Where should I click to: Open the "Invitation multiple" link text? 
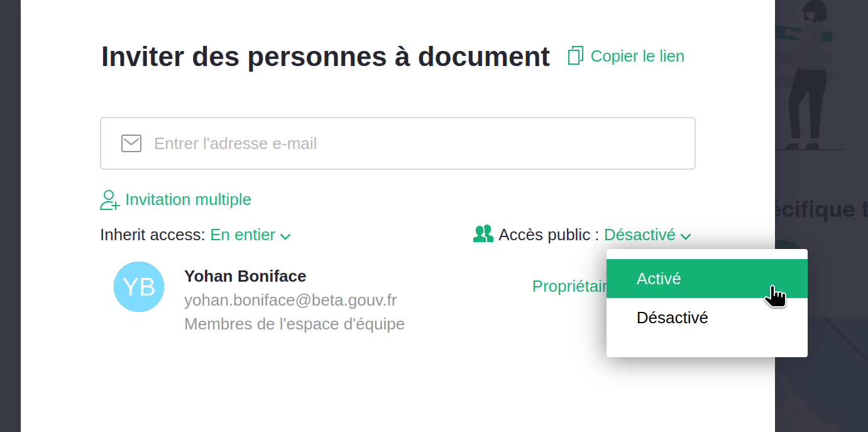188,200
